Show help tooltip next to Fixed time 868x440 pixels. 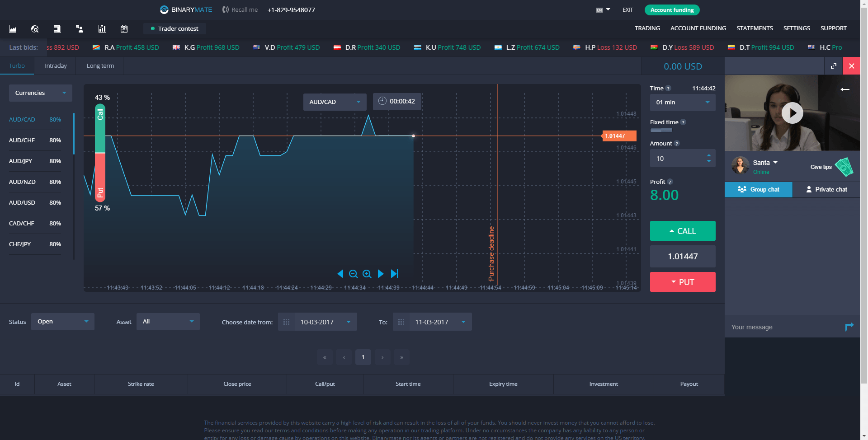point(683,122)
